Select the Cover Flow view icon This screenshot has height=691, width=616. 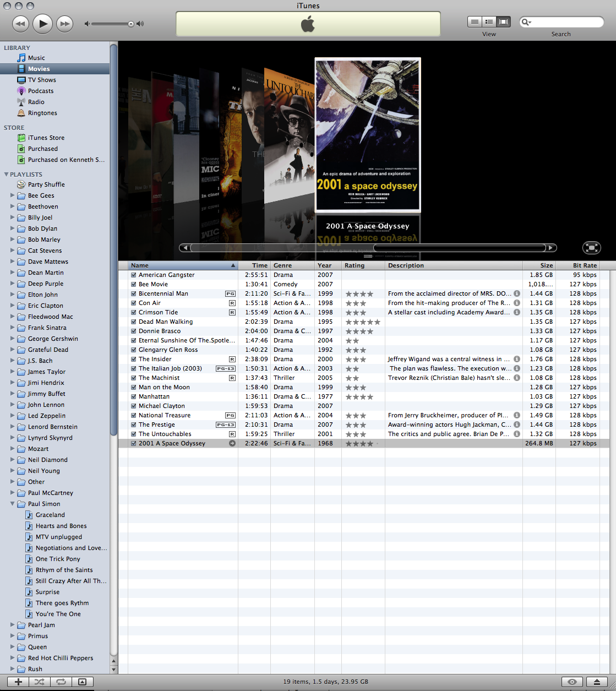tap(503, 22)
